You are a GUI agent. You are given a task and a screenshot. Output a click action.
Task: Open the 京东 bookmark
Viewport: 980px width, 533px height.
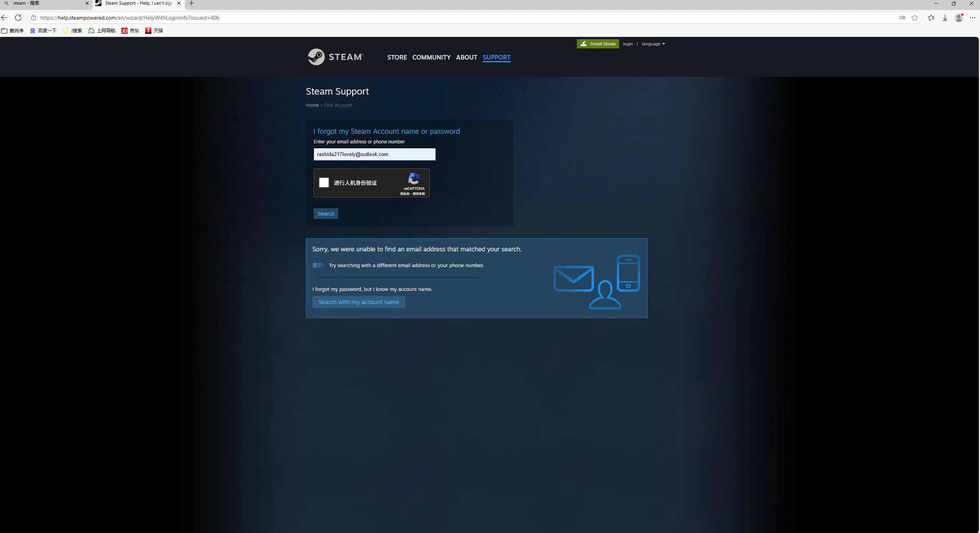pyautogui.click(x=130, y=31)
